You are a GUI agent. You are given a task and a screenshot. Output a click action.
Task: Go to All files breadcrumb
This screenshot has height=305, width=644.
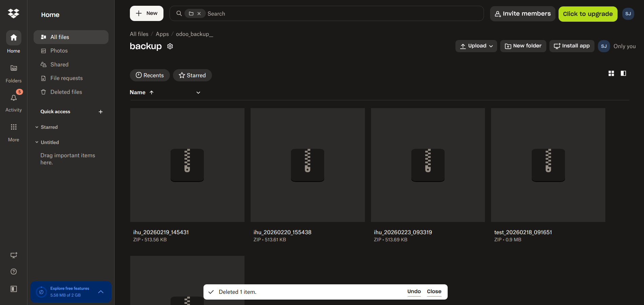[139, 34]
